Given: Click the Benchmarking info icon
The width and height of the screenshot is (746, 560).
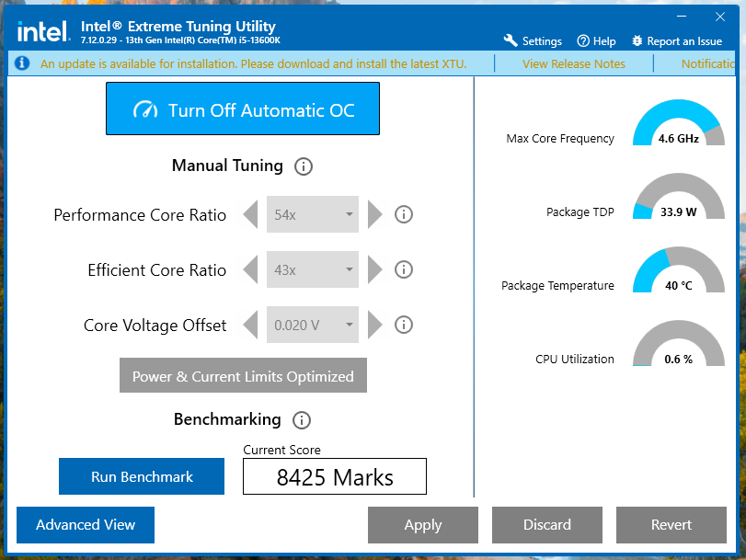Looking at the screenshot, I should pos(301,420).
